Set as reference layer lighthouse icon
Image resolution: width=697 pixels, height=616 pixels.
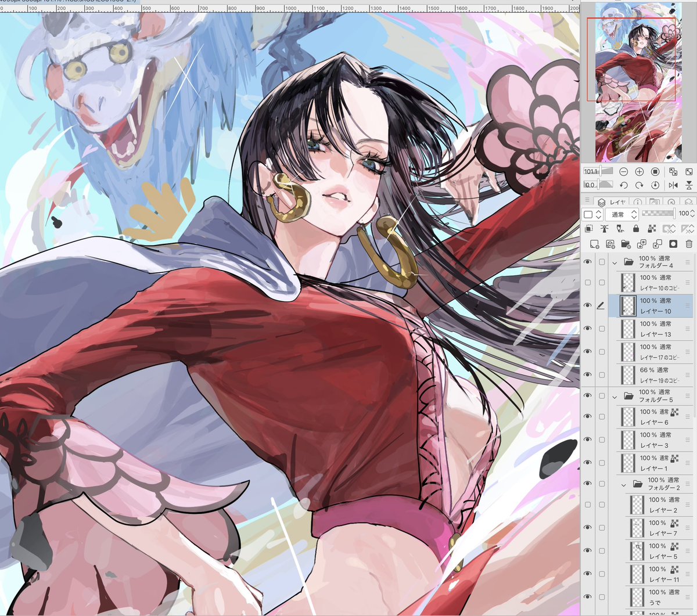[604, 229]
